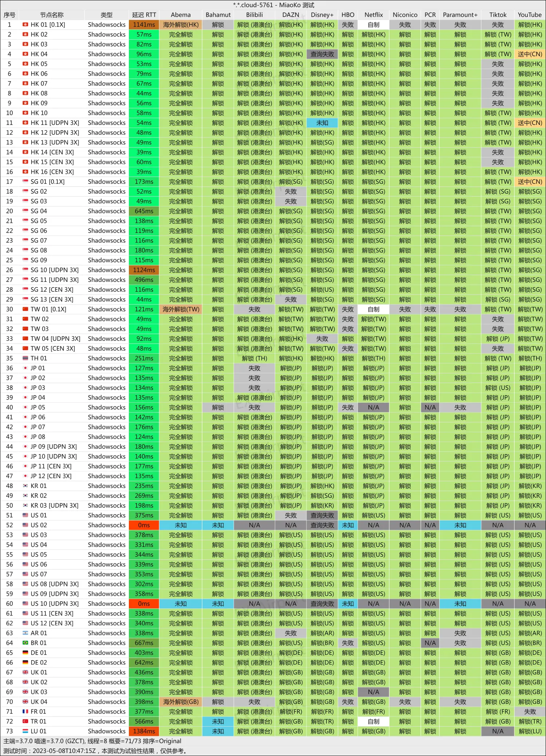Click the flag icon next to HK 10

(x=25, y=113)
